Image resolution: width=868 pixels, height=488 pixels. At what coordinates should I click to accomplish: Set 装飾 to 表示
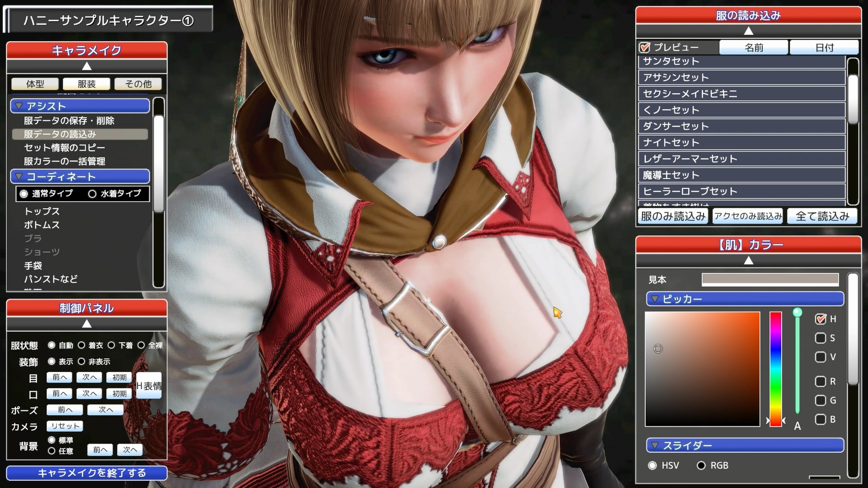[52, 361]
